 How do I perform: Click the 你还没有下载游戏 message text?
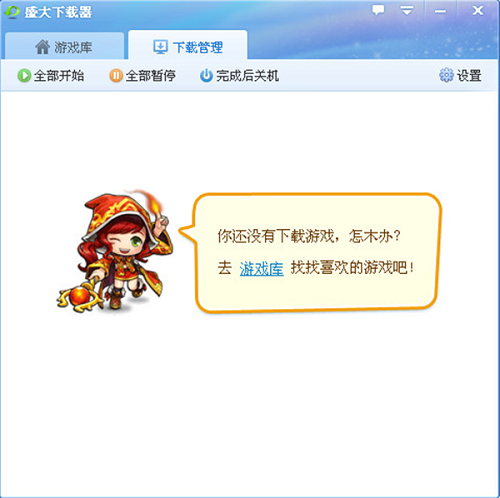pyautogui.click(x=278, y=236)
